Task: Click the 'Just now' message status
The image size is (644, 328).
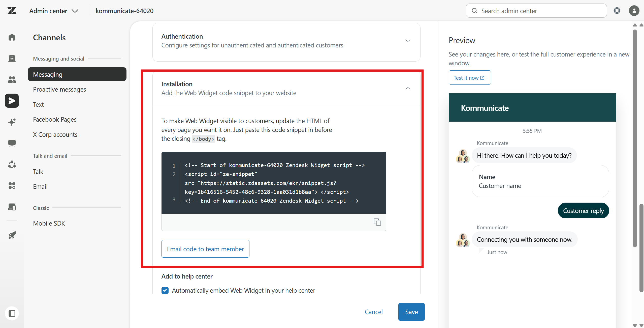Action: (x=497, y=252)
